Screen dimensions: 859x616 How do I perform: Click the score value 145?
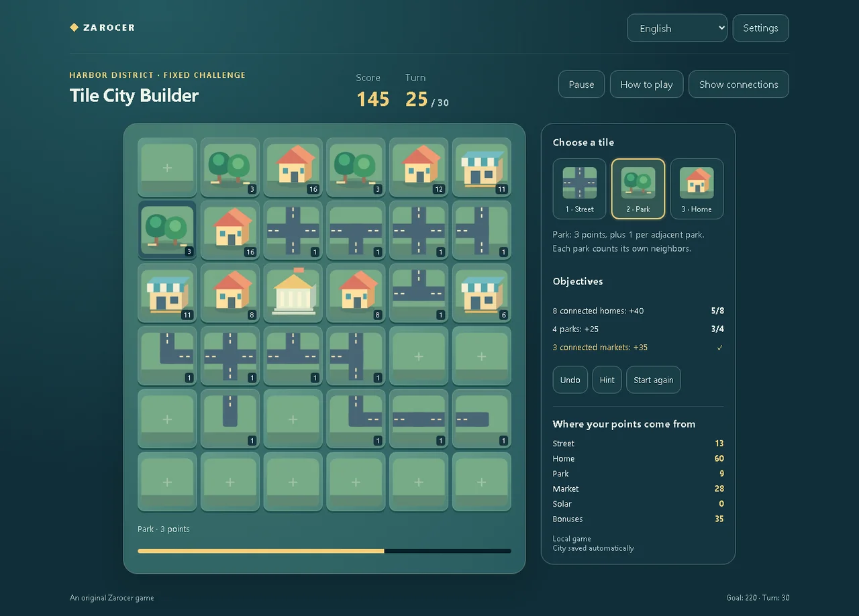[373, 99]
